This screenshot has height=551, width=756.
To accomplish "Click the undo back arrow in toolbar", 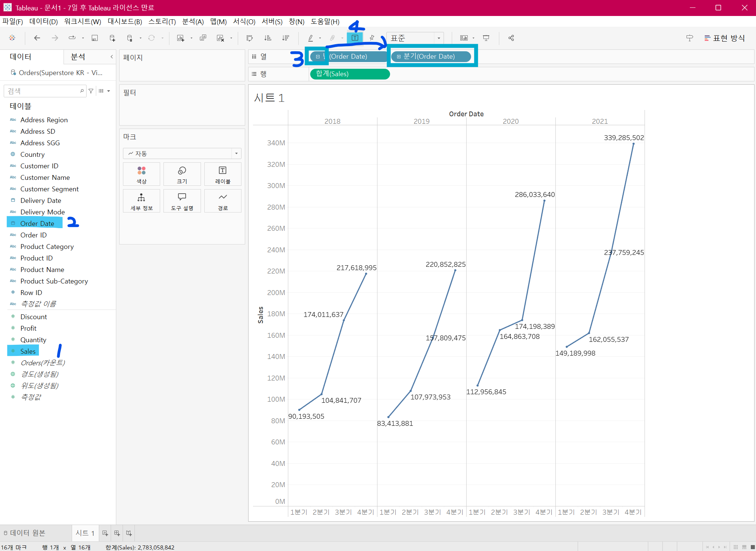I will tap(37, 38).
